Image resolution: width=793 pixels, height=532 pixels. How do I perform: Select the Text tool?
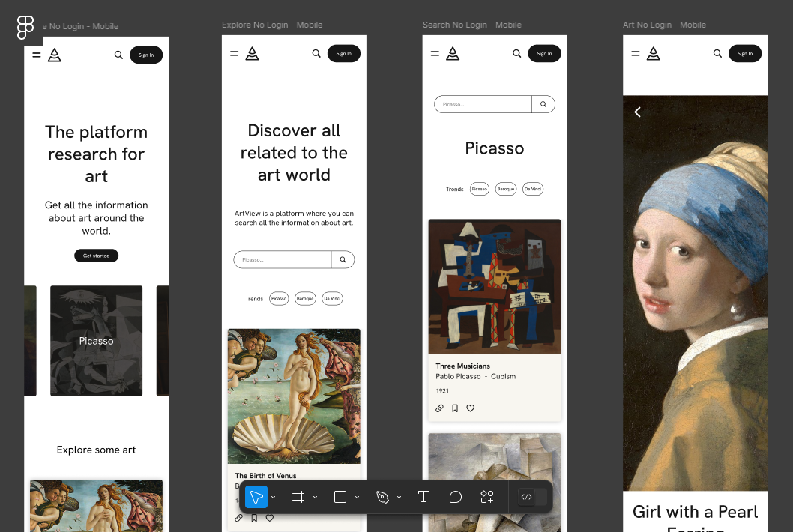click(423, 497)
